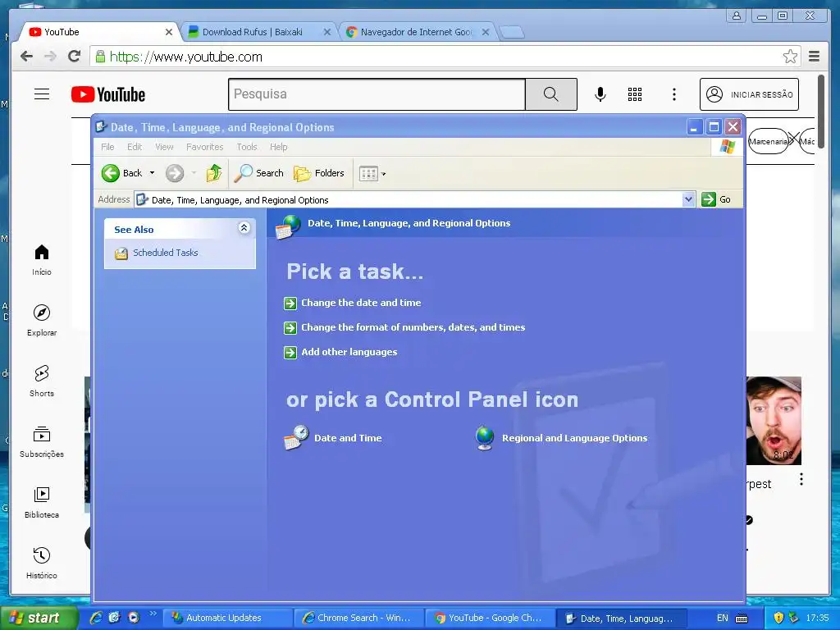
Task: Click the YouTube logo
Action: click(108, 95)
